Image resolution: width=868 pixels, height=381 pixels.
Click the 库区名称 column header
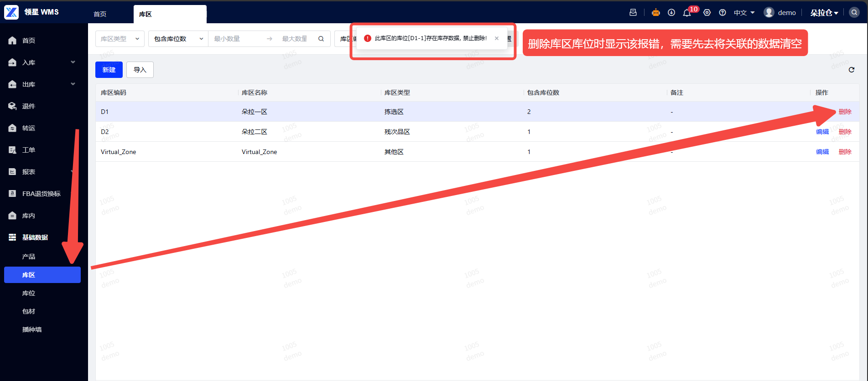pos(255,93)
